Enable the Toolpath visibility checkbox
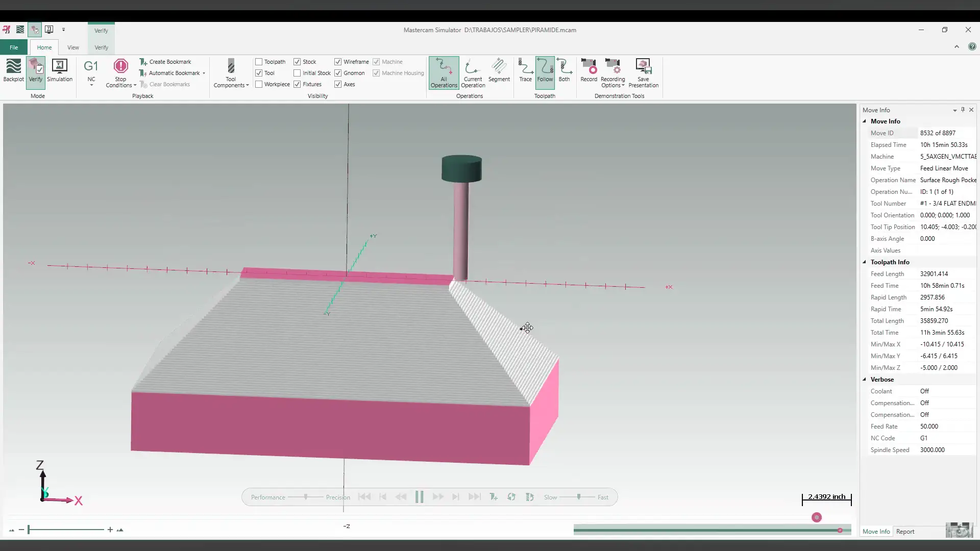 (259, 62)
